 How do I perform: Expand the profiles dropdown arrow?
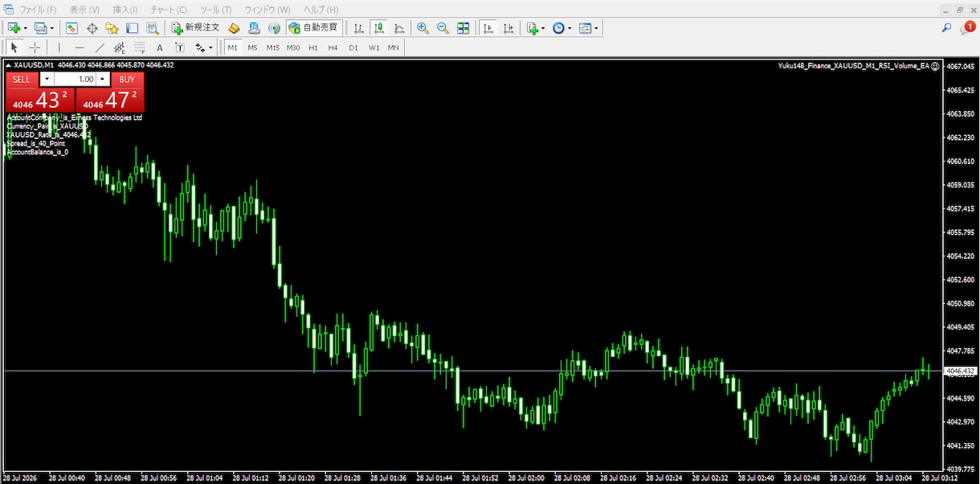[51, 28]
